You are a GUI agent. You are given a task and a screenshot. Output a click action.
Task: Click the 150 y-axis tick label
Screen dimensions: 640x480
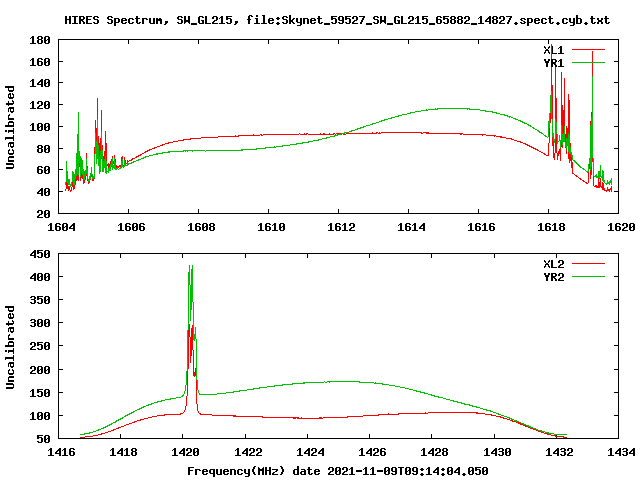click(x=40, y=393)
